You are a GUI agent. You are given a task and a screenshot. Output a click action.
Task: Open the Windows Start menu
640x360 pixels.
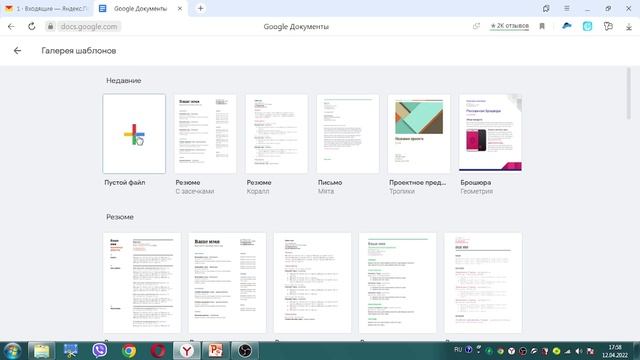pyautogui.click(x=12, y=351)
